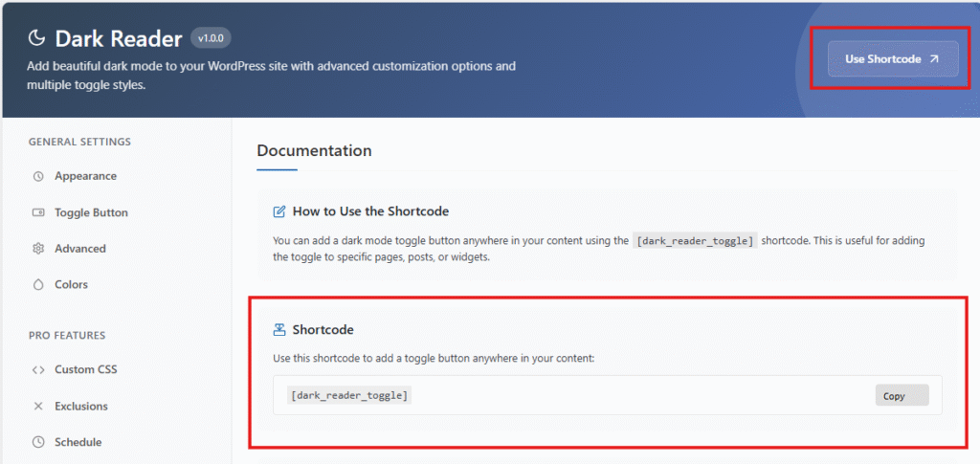Copy the dark_reader_toggle shortcode

tap(902, 396)
